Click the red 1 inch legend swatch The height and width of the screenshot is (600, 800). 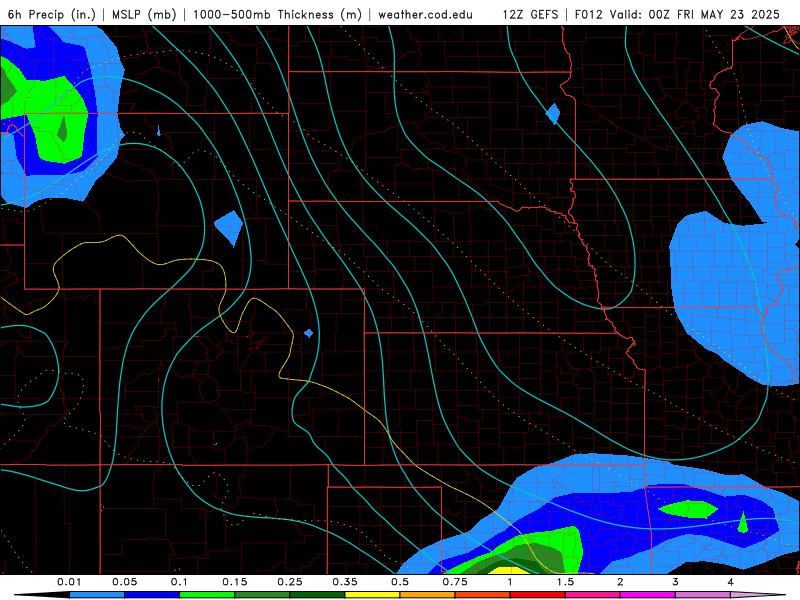pyautogui.click(x=538, y=595)
